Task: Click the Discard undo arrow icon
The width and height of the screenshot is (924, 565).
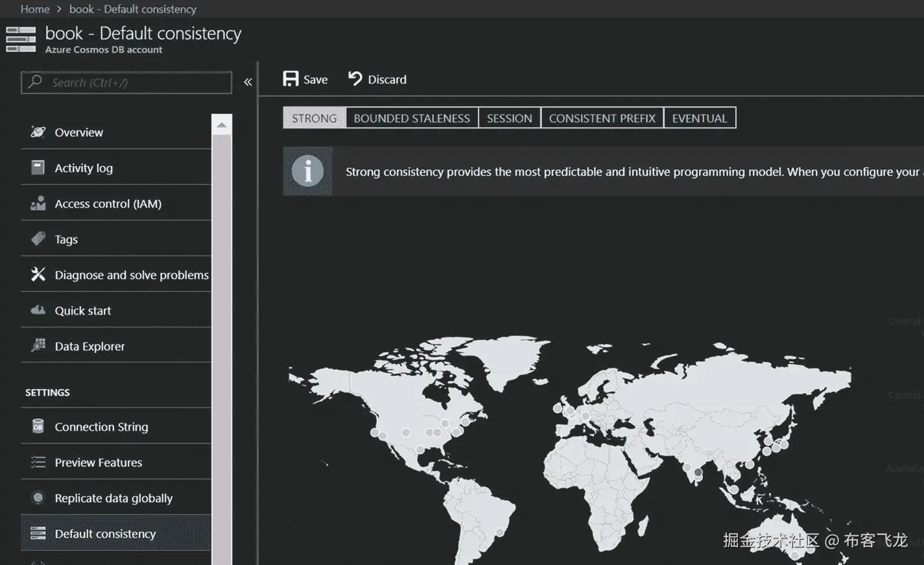Action: click(x=355, y=78)
